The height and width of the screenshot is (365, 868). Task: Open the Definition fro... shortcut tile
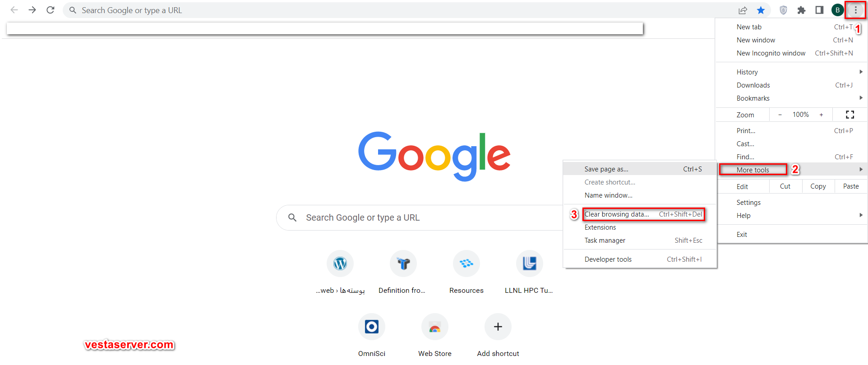click(x=403, y=263)
